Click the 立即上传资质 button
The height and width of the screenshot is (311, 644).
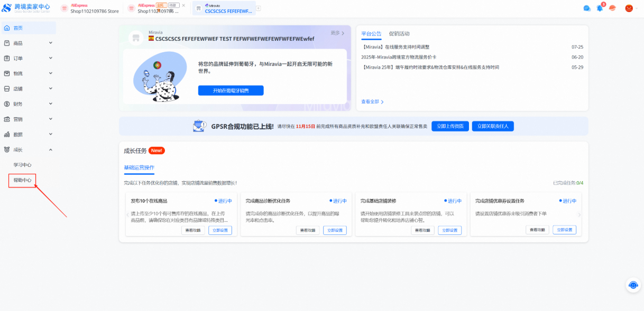450,126
